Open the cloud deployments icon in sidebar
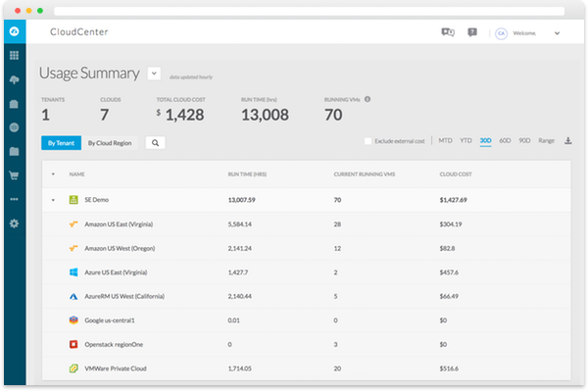Image resolution: width=588 pixels, height=392 pixels. tap(15, 79)
